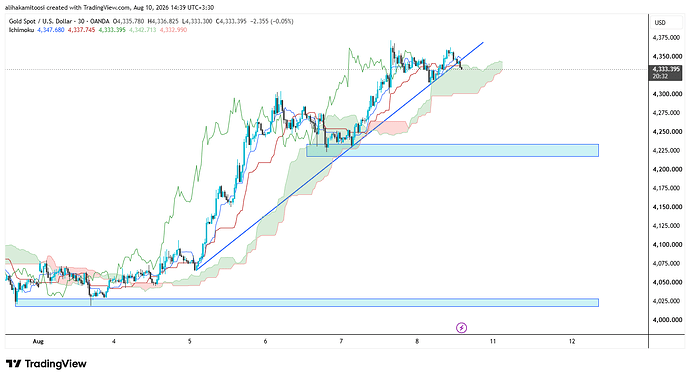690x379 pixels.
Task: Click the 4,300.000 price axis label
Action: [666, 94]
